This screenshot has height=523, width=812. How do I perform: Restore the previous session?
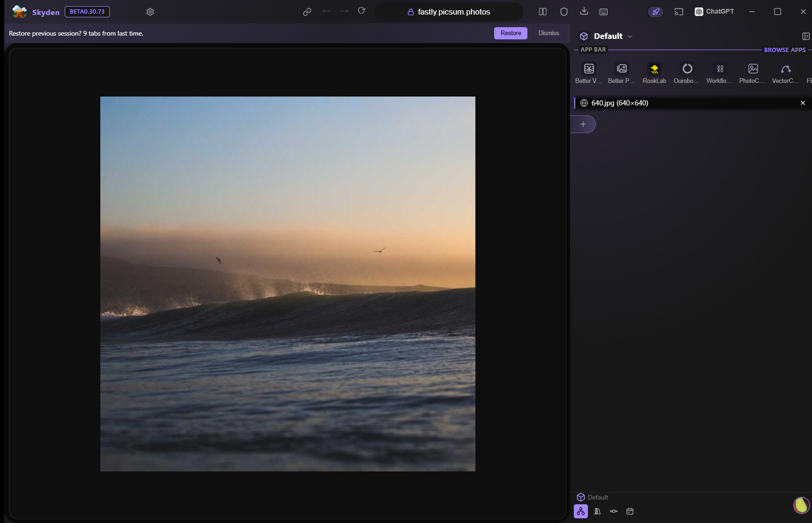coord(511,33)
